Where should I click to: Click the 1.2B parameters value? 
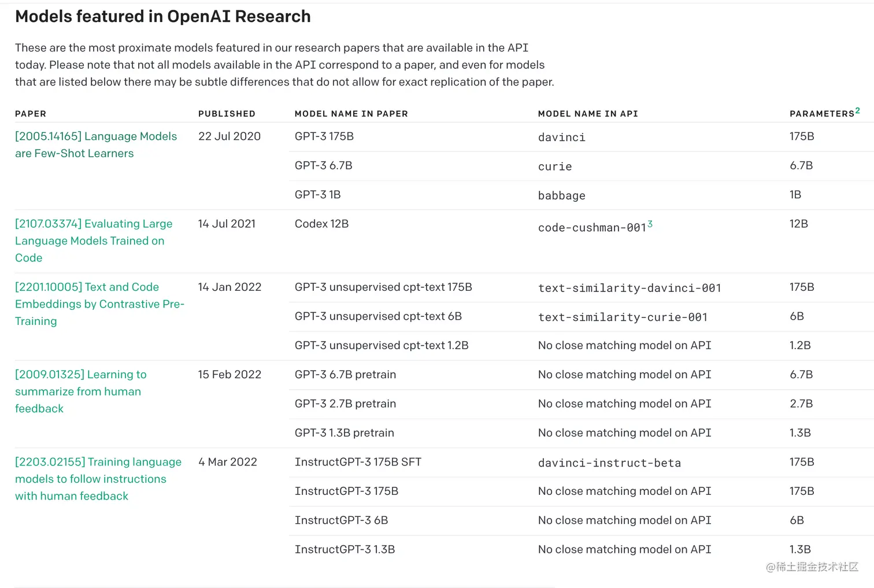pos(800,346)
